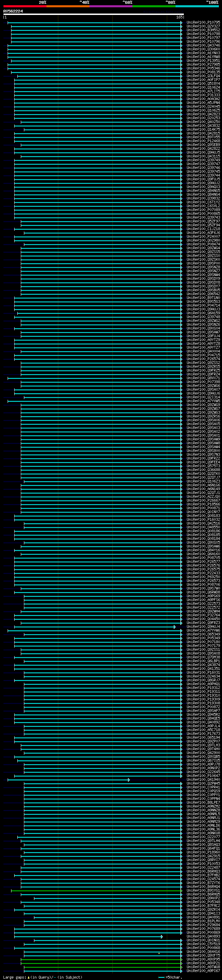Open hit UniRef100_P10798
The height and width of the screenshot is (980, 222).
pyautogui.click(x=203, y=34)
